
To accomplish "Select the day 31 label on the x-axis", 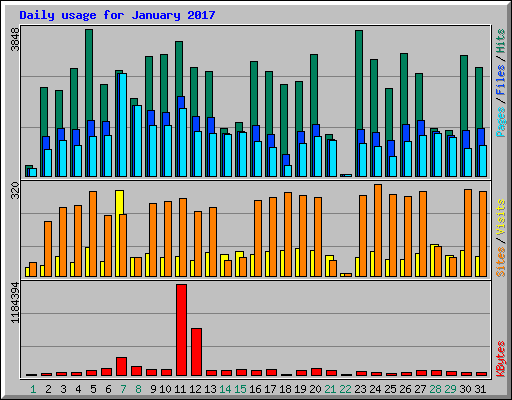I will 480,389.
